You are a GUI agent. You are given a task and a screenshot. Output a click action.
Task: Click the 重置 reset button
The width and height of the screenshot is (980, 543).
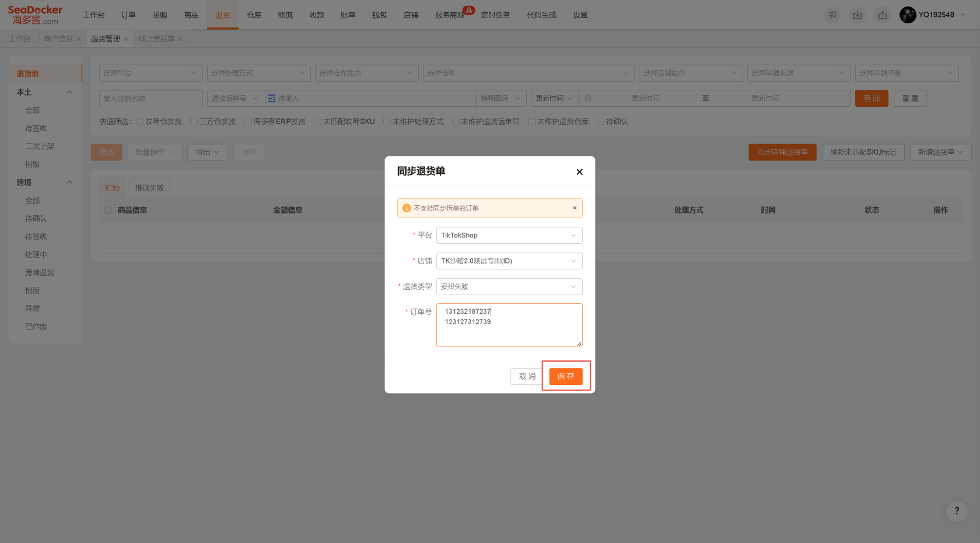(x=910, y=98)
